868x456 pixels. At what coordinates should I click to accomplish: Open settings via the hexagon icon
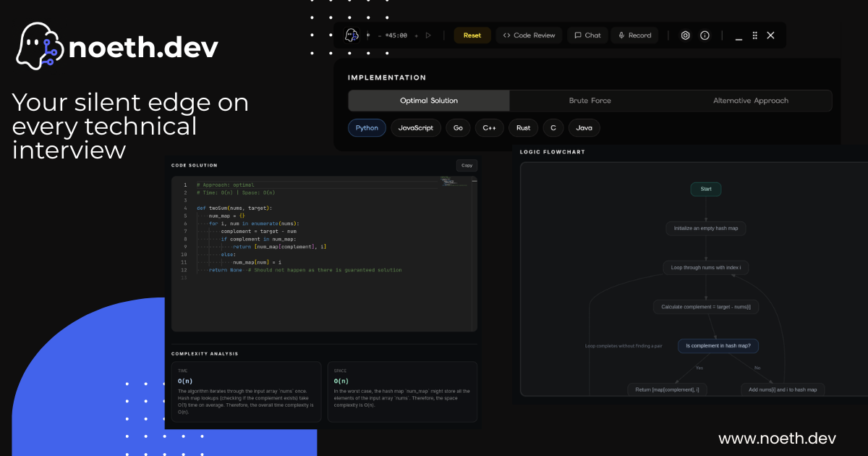point(686,35)
